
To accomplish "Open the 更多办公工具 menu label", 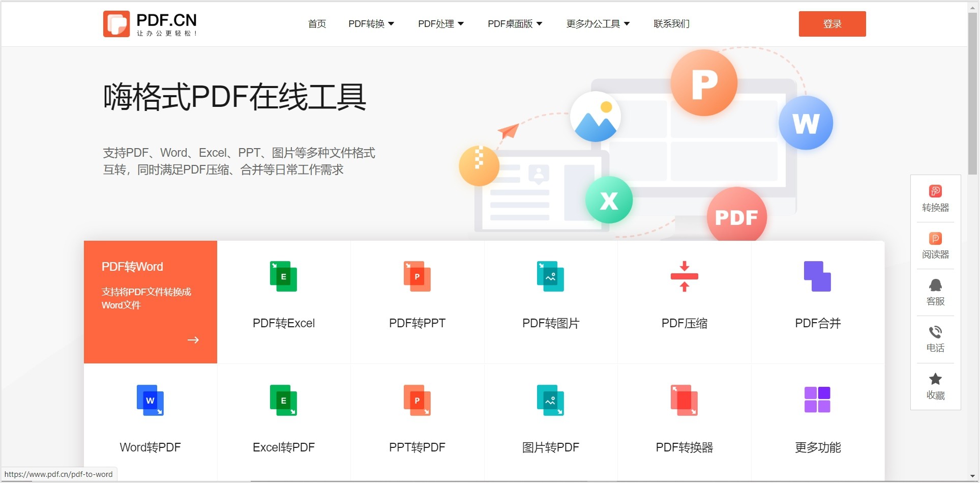I will [593, 24].
